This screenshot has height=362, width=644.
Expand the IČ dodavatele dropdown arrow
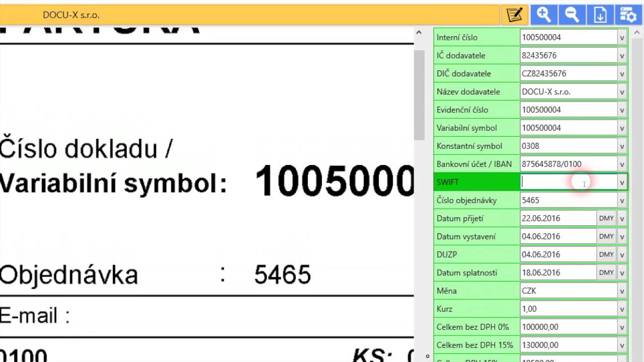point(622,55)
